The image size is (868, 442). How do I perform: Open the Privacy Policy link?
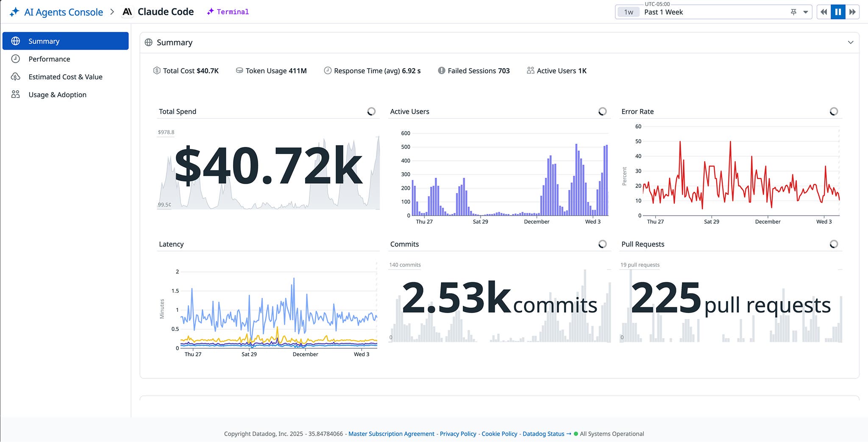(x=457, y=434)
